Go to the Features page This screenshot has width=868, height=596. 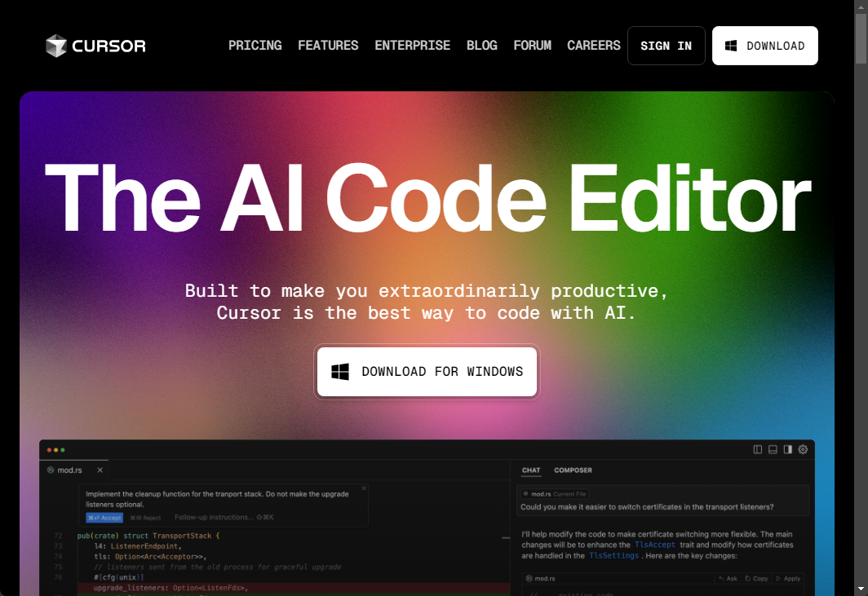tap(328, 46)
